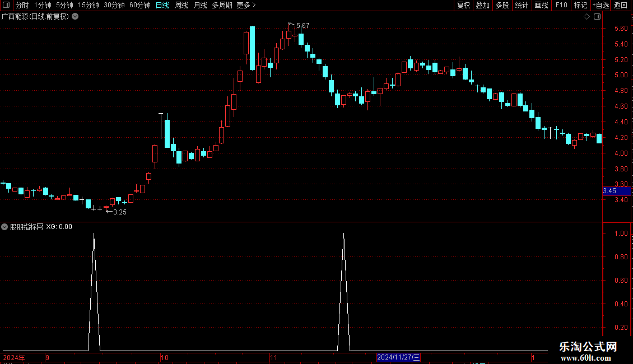Screen dimensions: 633x364
Task: Activate the 画线 drawing tools
Action: (x=541, y=5)
